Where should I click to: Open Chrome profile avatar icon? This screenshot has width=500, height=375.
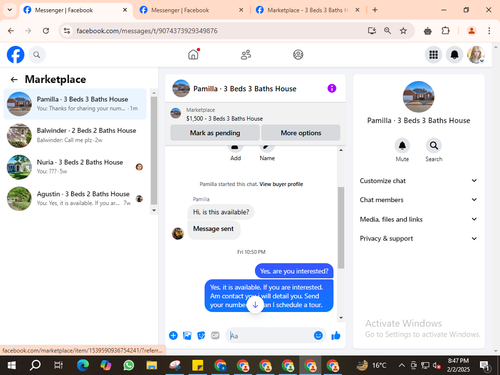pos(471,31)
